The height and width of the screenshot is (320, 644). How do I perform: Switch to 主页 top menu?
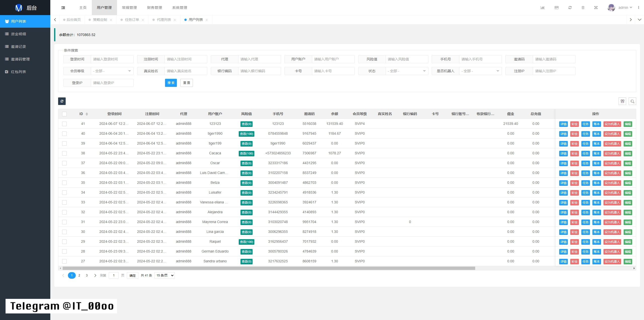pyautogui.click(x=83, y=8)
